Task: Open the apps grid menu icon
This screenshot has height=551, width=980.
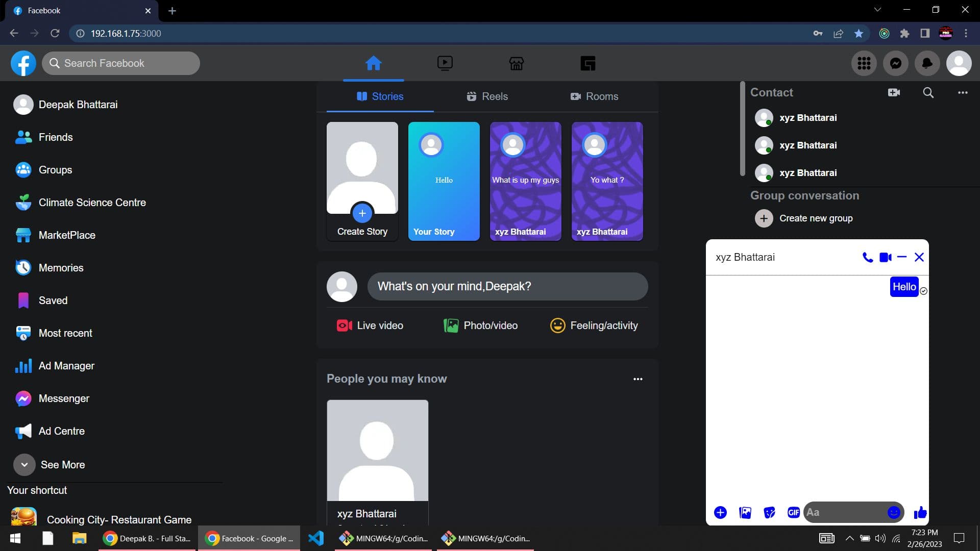Action: (864, 63)
